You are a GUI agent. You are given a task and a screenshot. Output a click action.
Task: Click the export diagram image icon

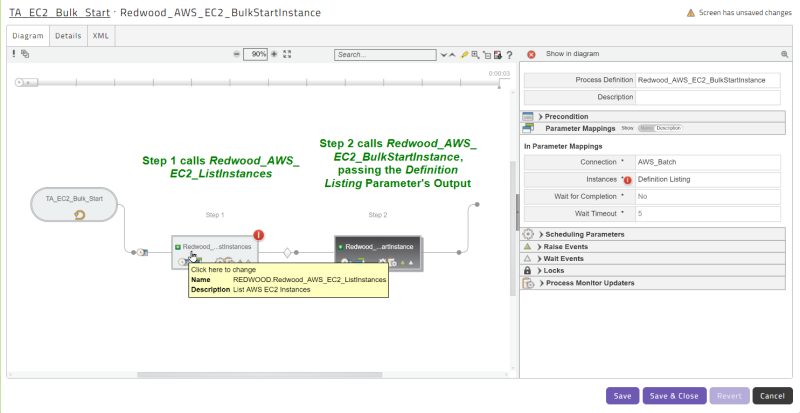[x=498, y=55]
